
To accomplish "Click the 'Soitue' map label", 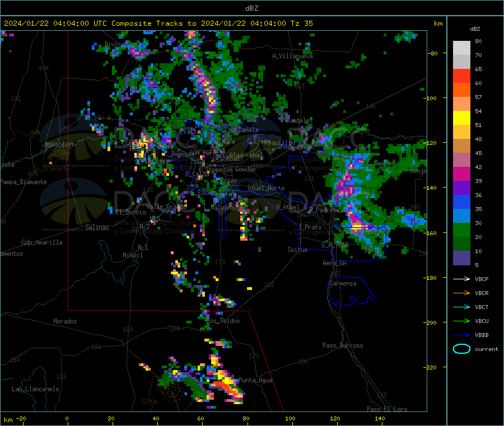I will (297, 250).
